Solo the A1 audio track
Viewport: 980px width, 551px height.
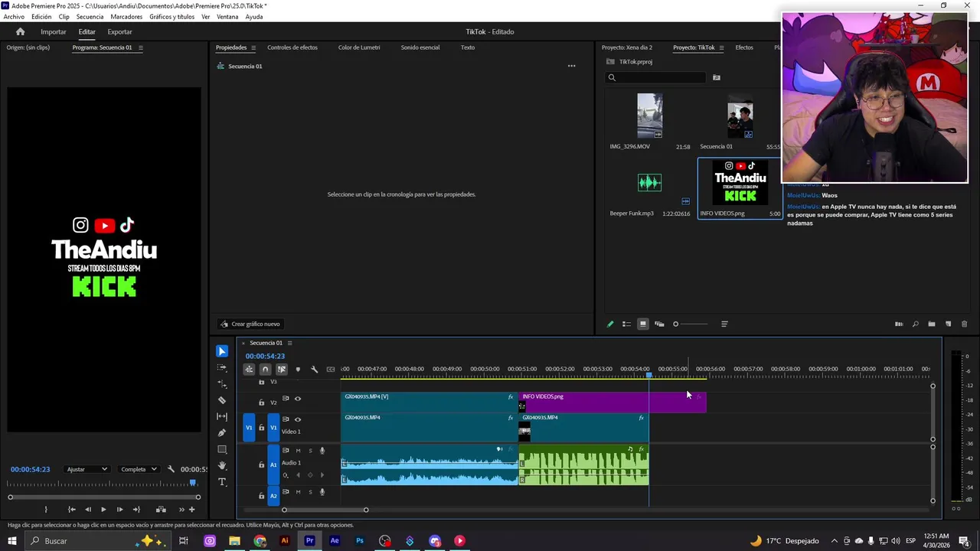(x=310, y=451)
